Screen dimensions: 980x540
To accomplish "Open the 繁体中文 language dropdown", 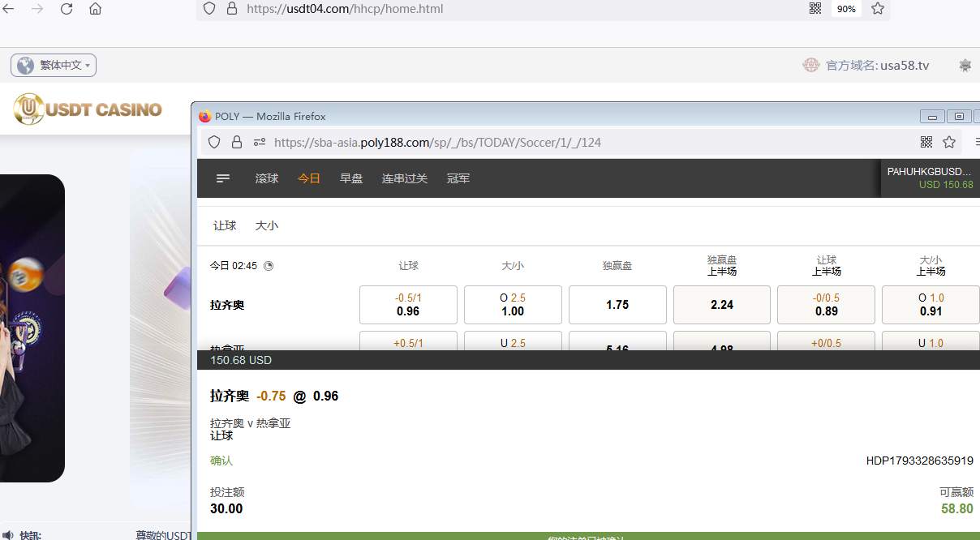I will pos(54,65).
